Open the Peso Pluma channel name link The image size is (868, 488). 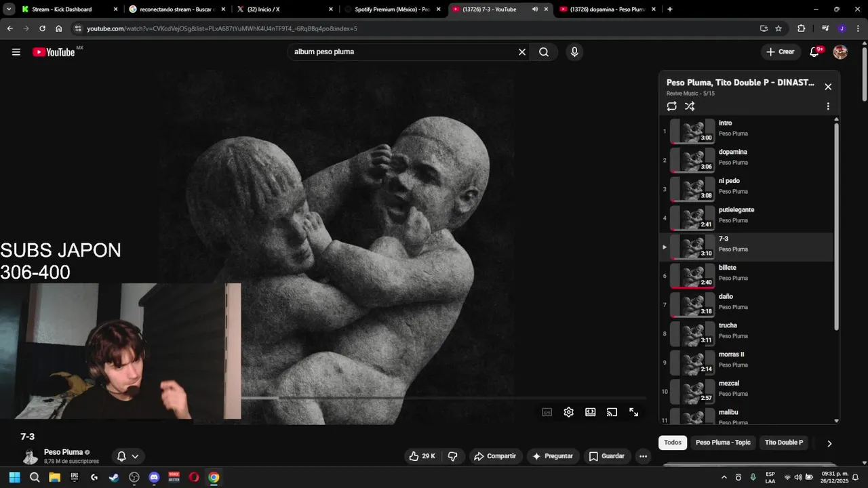pos(63,452)
